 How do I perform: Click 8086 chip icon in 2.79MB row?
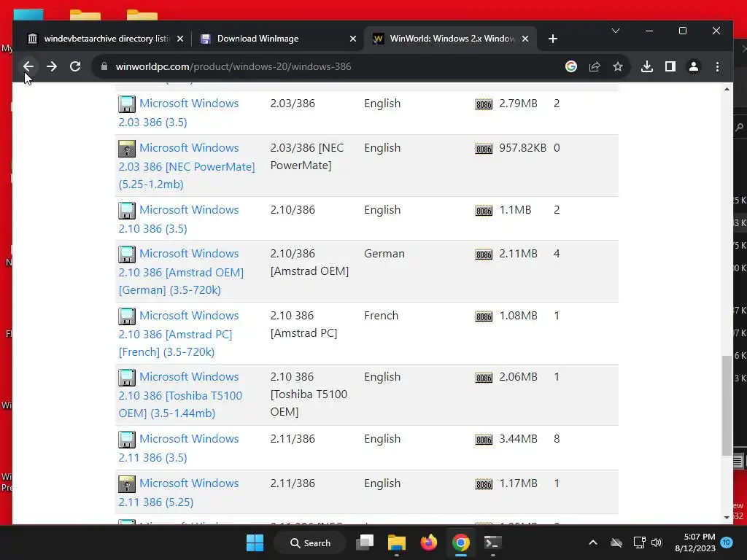pyautogui.click(x=484, y=104)
